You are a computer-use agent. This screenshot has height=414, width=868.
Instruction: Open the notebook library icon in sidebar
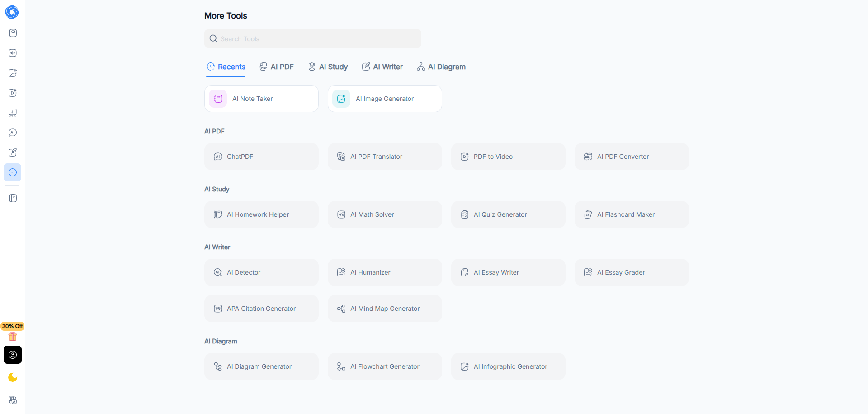[x=13, y=198]
